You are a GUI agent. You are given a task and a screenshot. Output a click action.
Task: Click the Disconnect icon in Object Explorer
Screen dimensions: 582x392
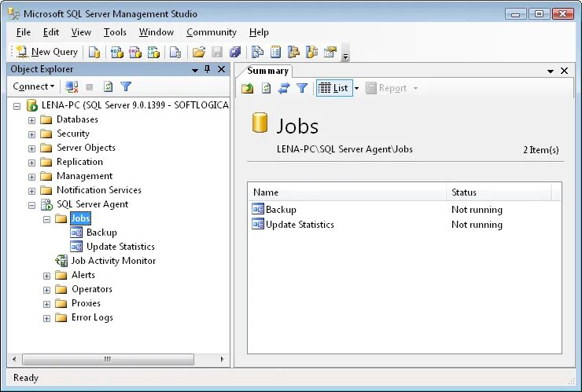pyautogui.click(x=72, y=86)
